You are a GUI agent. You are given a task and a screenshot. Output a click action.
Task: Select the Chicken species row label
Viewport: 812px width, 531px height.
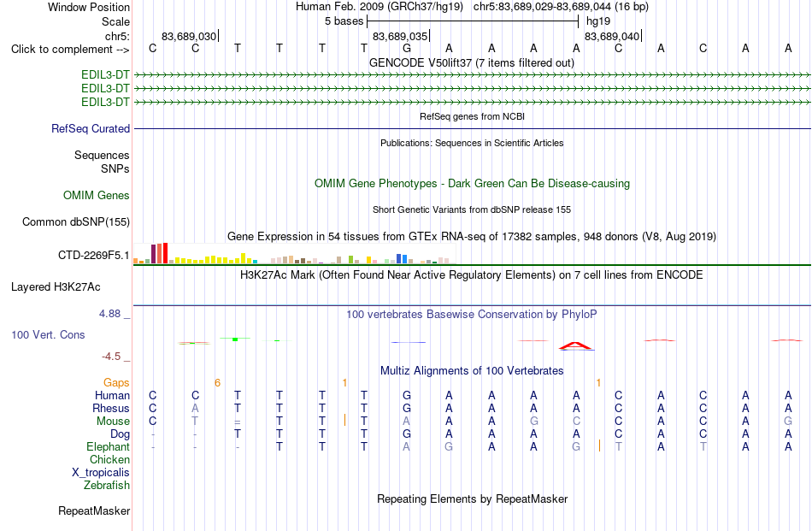tap(109, 459)
